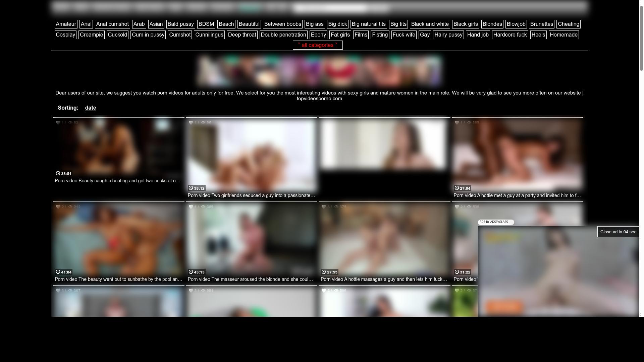This screenshot has height=362, width=644.
Task: Click the clock icon on the 27:04 video
Action: coord(457,188)
